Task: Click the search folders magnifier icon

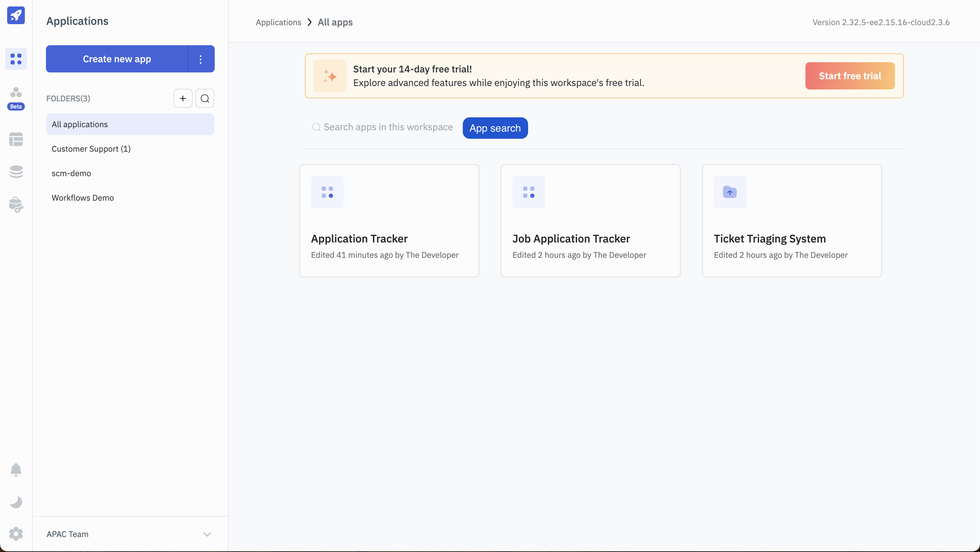Action: [x=205, y=98]
